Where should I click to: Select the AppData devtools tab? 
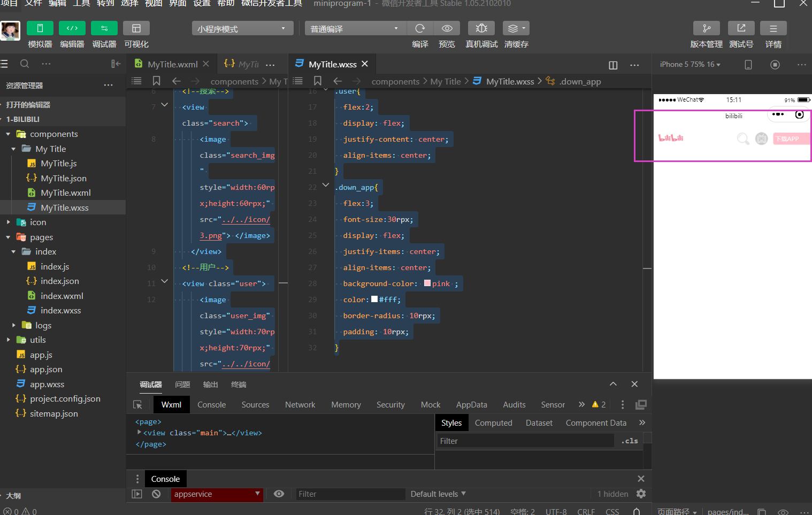tap(471, 405)
